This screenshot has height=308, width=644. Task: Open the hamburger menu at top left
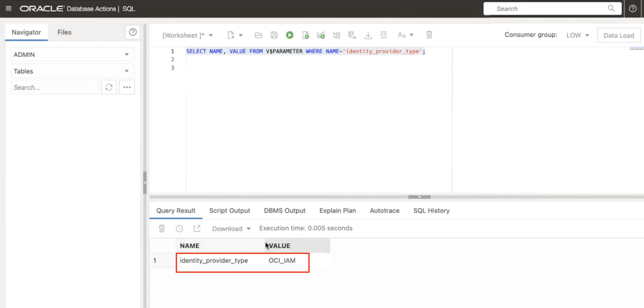(9, 9)
